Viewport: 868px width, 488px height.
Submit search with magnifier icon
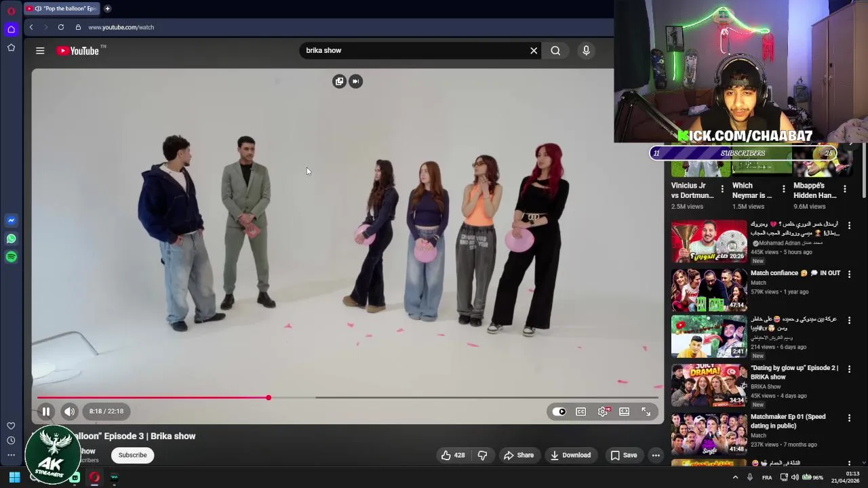(x=555, y=50)
